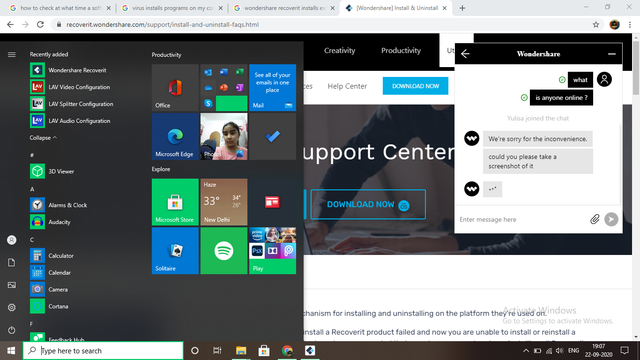Click the chat message input field
The image size is (640, 360).
click(x=522, y=220)
